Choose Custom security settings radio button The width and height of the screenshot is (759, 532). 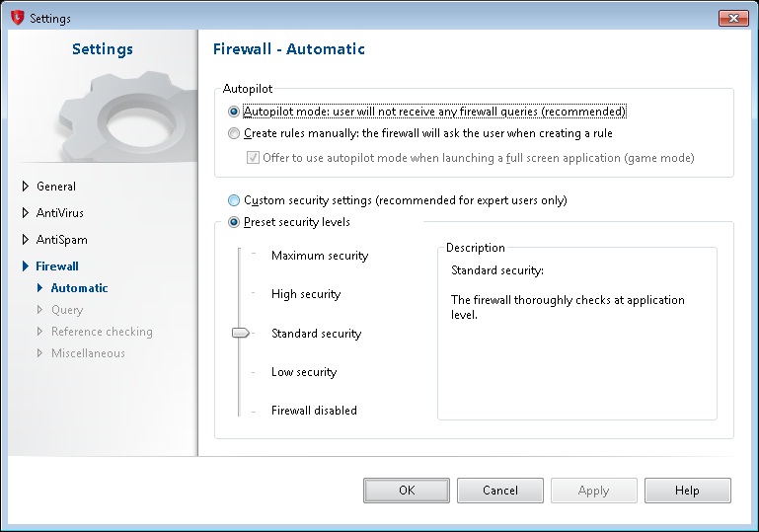[234, 200]
